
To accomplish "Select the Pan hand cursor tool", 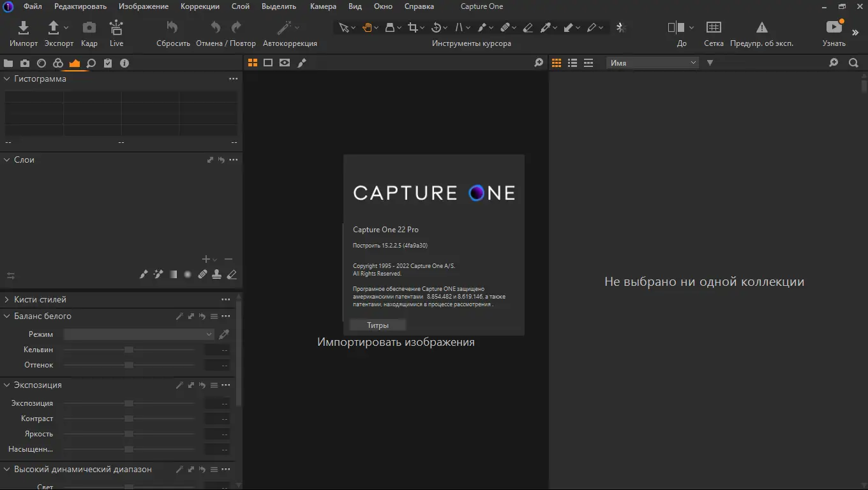I will click(368, 27).
